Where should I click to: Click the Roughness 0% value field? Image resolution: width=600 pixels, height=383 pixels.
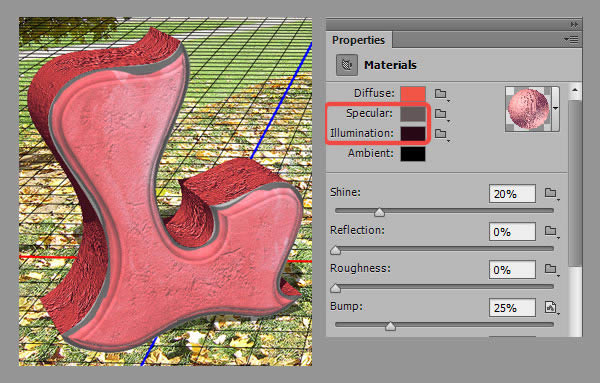[x=512, y=270]
